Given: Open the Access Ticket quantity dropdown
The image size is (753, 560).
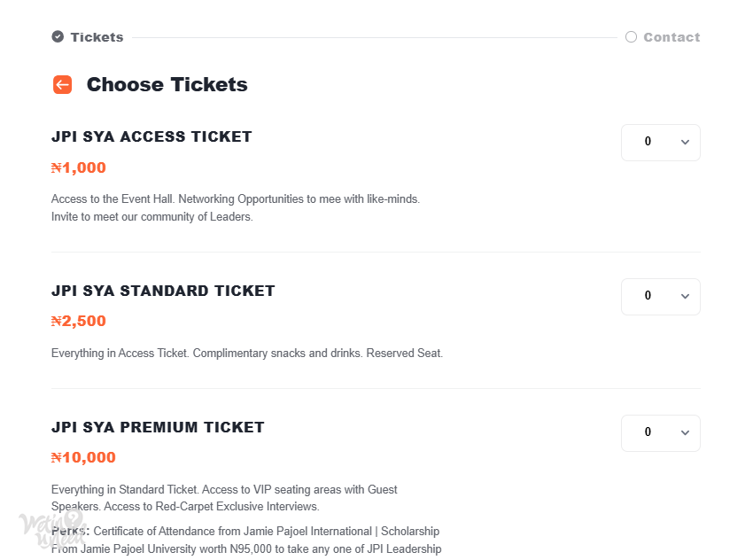Looking at the screenshot, I should pos(661,143).
